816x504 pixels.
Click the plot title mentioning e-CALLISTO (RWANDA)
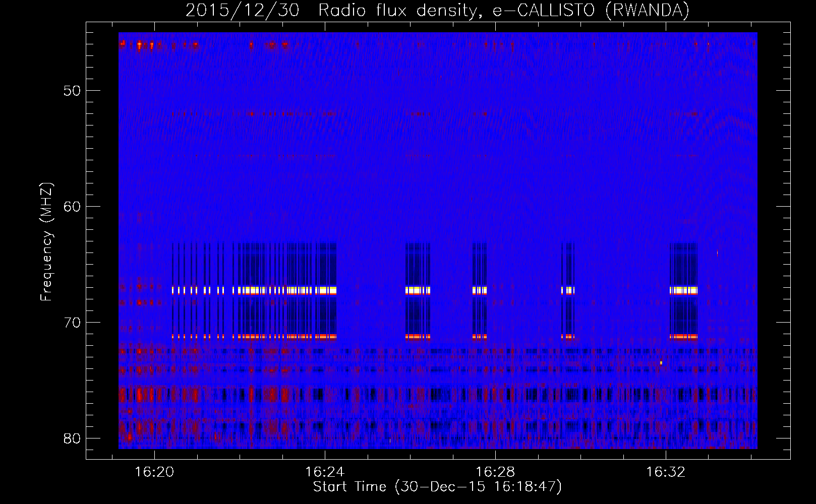[437, 10]
